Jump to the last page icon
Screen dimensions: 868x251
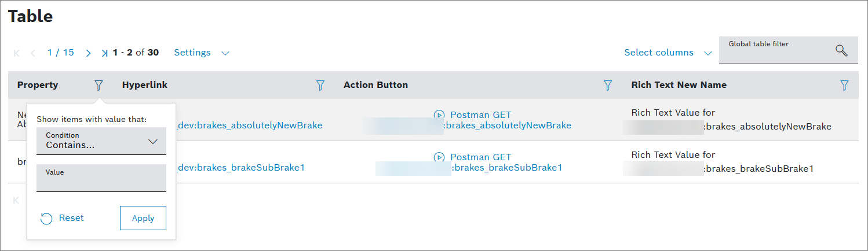pos(104,53)
